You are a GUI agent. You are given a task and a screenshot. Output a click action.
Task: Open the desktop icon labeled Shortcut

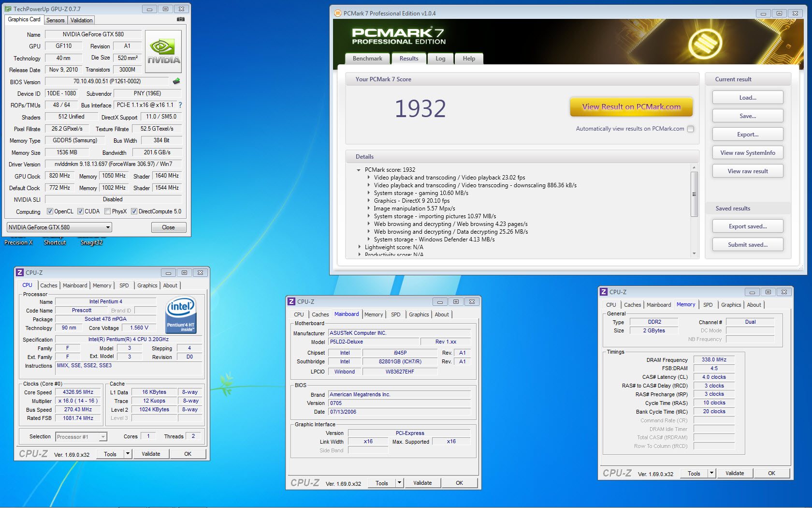tap(55, 242)
